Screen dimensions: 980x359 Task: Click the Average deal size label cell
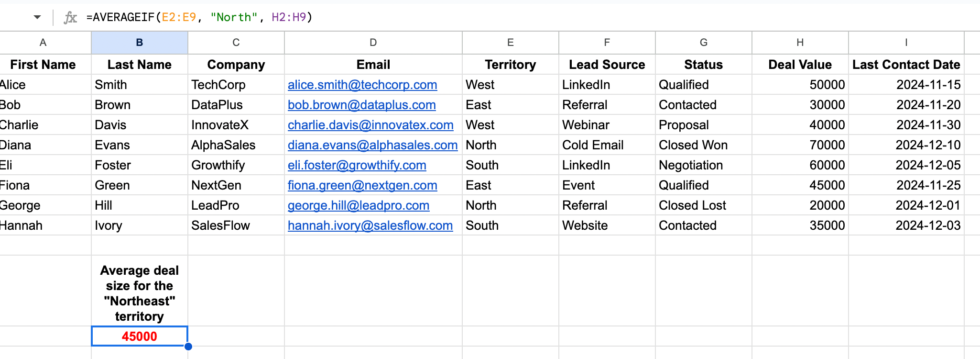click(140, 293)
